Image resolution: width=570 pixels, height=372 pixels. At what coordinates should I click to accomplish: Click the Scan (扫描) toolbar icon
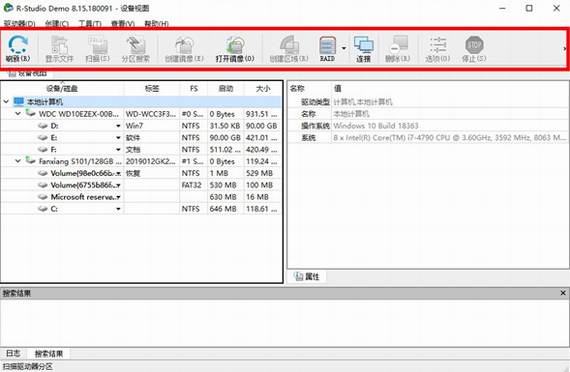coord(97,48)
